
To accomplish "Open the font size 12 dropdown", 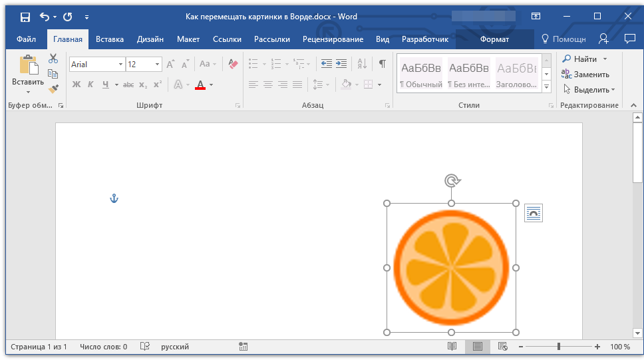I will pos(157,65).
